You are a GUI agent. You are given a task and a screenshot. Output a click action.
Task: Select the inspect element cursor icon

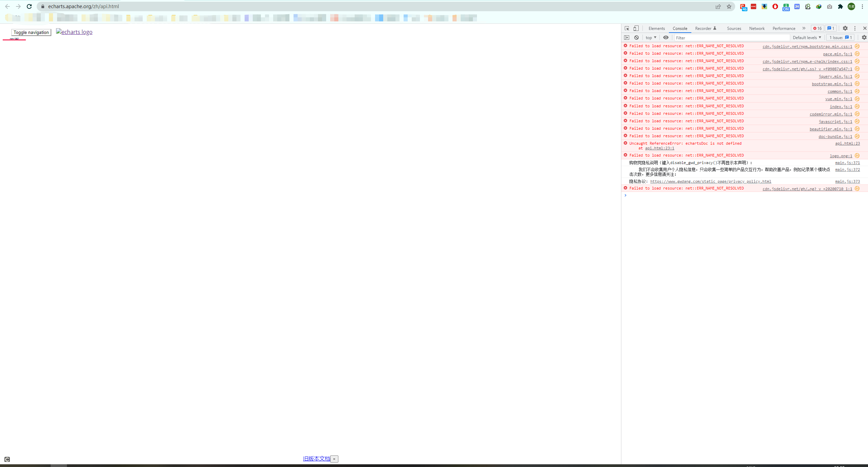click(627, 29)
